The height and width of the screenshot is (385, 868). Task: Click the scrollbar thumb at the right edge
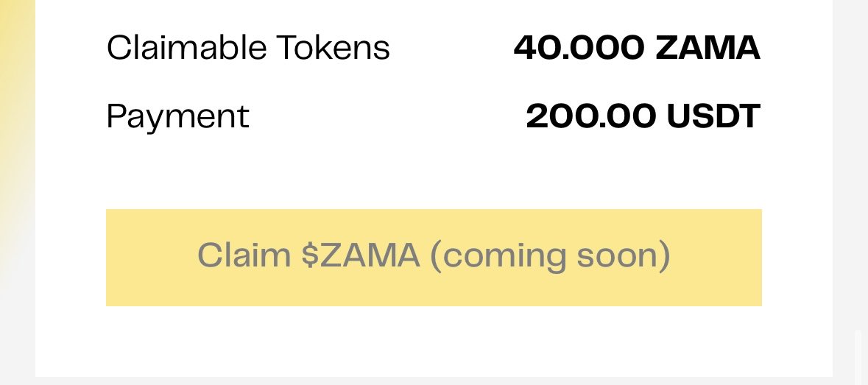(x=856, y=357)
